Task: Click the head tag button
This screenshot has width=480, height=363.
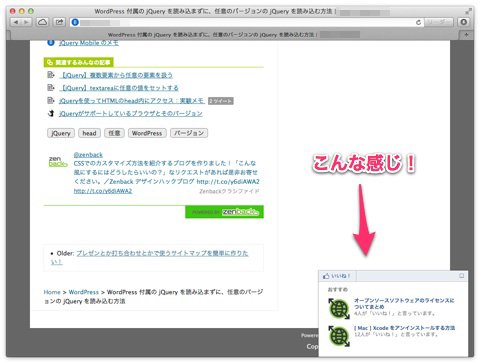Action: coord(89,133)
